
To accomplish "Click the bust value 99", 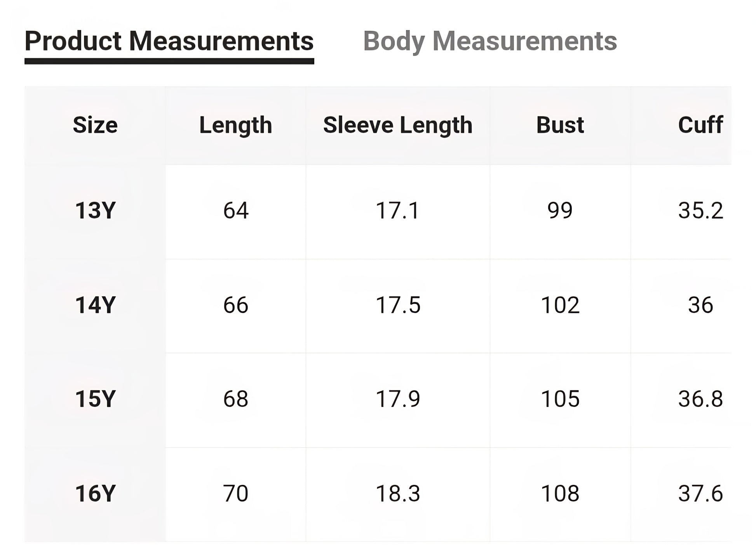I will (x=560, y=211).
